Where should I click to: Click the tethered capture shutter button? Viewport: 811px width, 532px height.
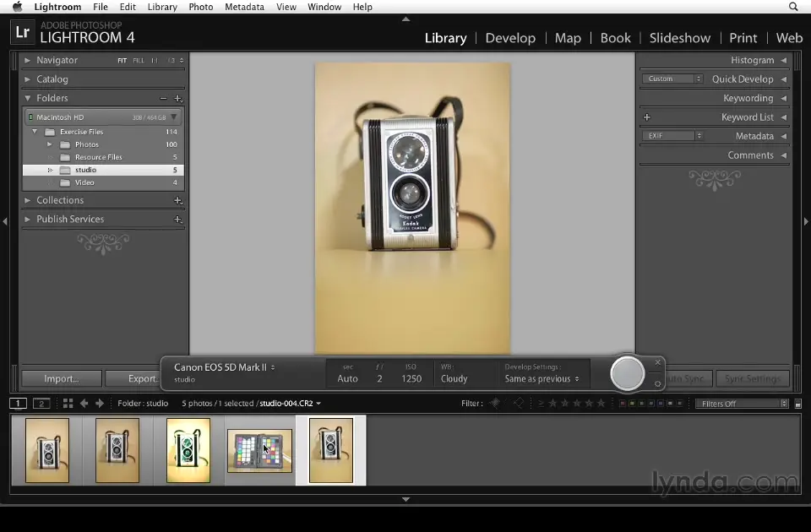(x=628, y=373)
